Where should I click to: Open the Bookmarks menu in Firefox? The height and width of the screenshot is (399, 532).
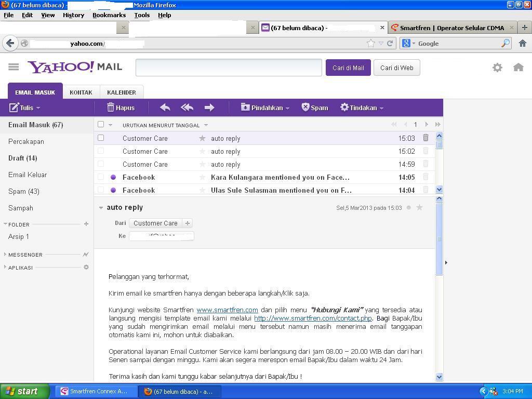[x=109, y=15]
